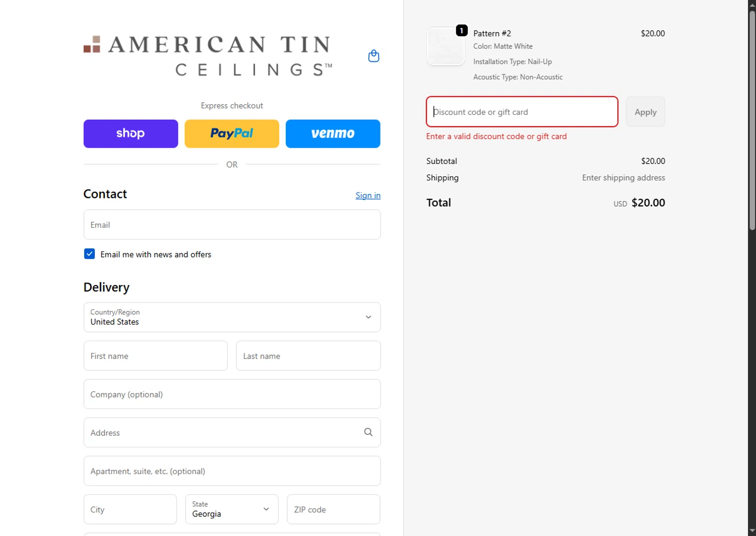Open the Country/Region dropdown
Screen dimensions: 756x536
pyautogui.click(x=232, y=317)
